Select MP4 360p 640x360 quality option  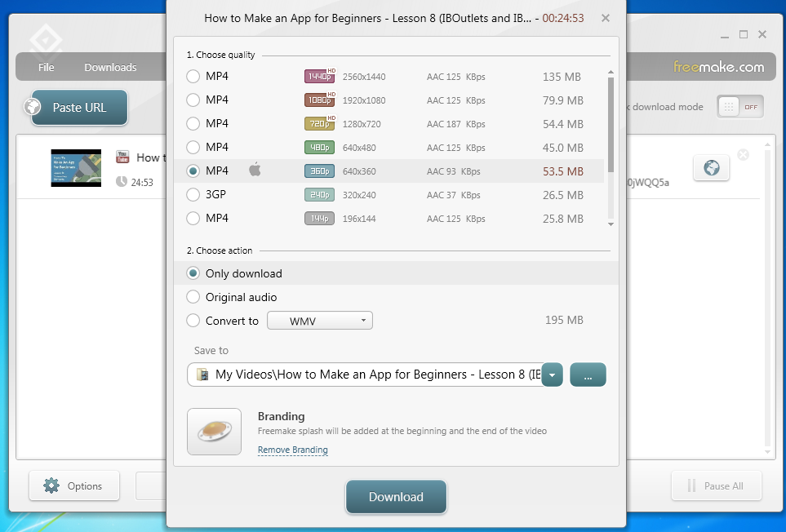(x=193, y=171)
